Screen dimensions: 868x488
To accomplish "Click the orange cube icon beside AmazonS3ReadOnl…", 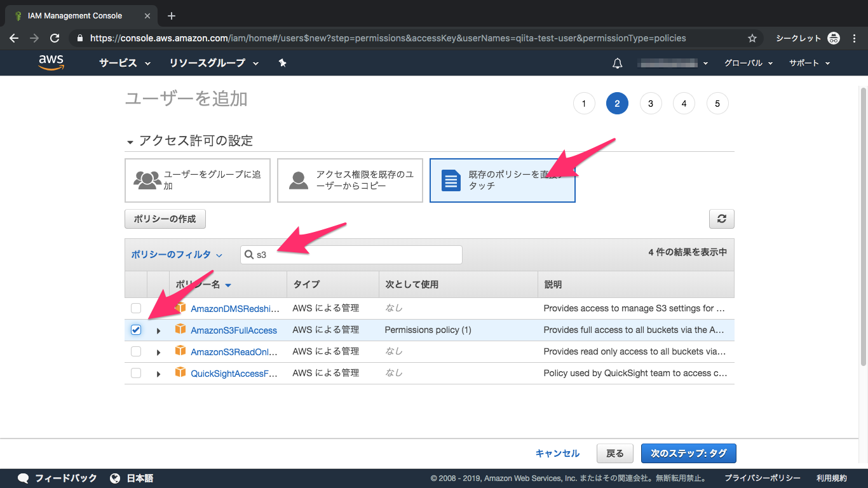I will [180, 351].
